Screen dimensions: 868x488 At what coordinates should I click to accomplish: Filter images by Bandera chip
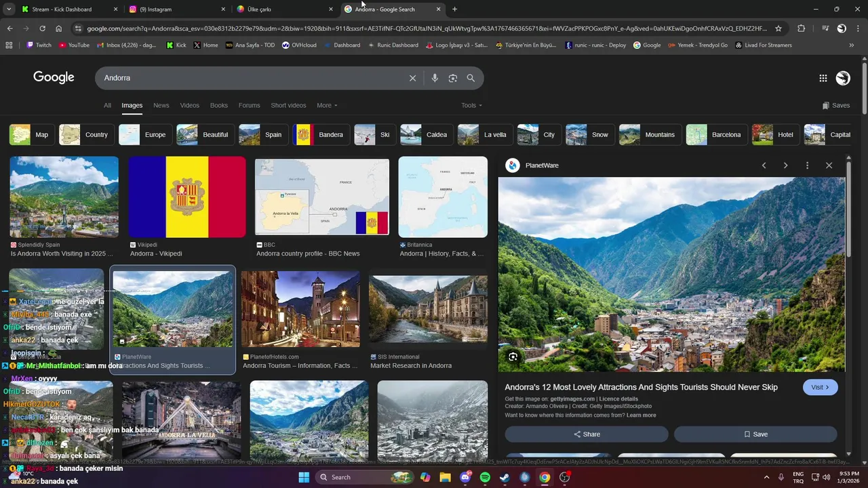click(x=322, y=135)
